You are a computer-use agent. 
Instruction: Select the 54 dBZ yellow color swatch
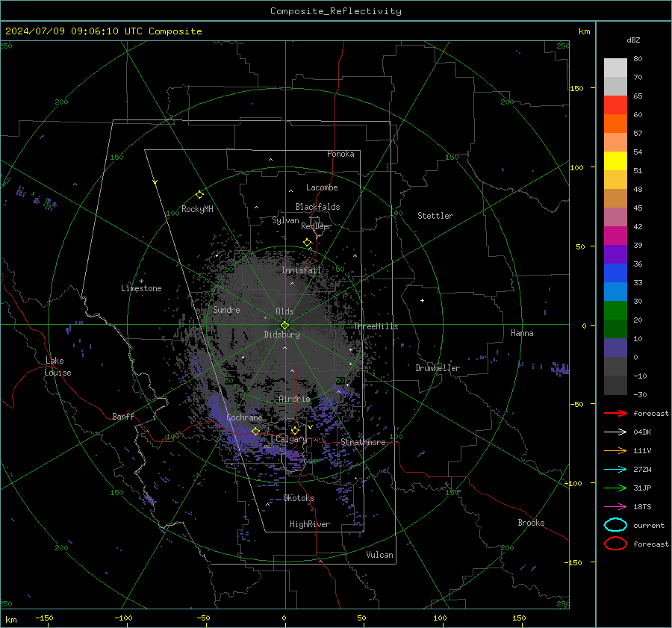point(615,161)
